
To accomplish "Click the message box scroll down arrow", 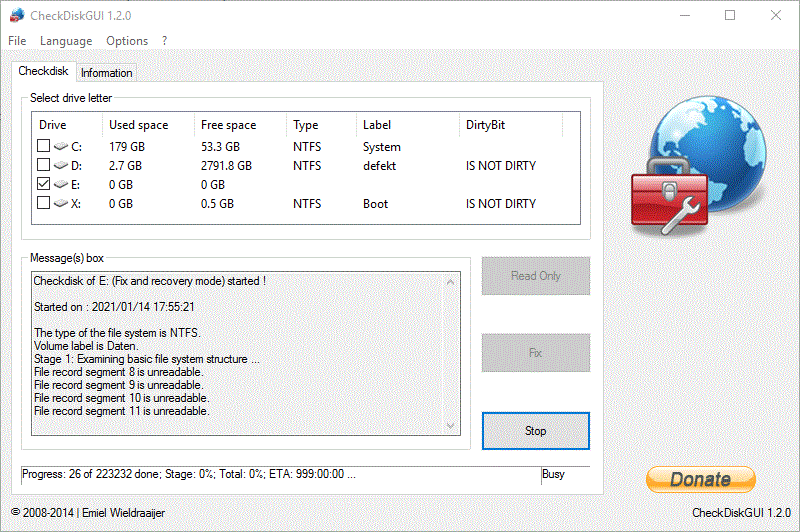I will (450, 425).
